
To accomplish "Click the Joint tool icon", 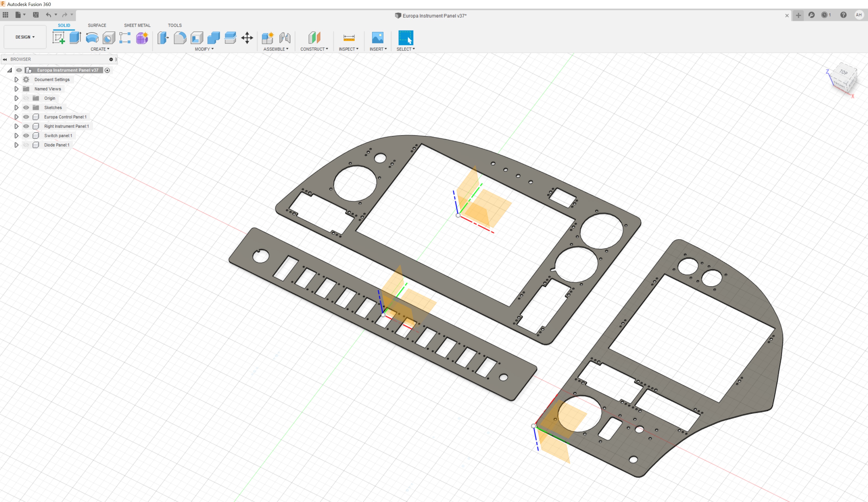I will pos(285,38).
